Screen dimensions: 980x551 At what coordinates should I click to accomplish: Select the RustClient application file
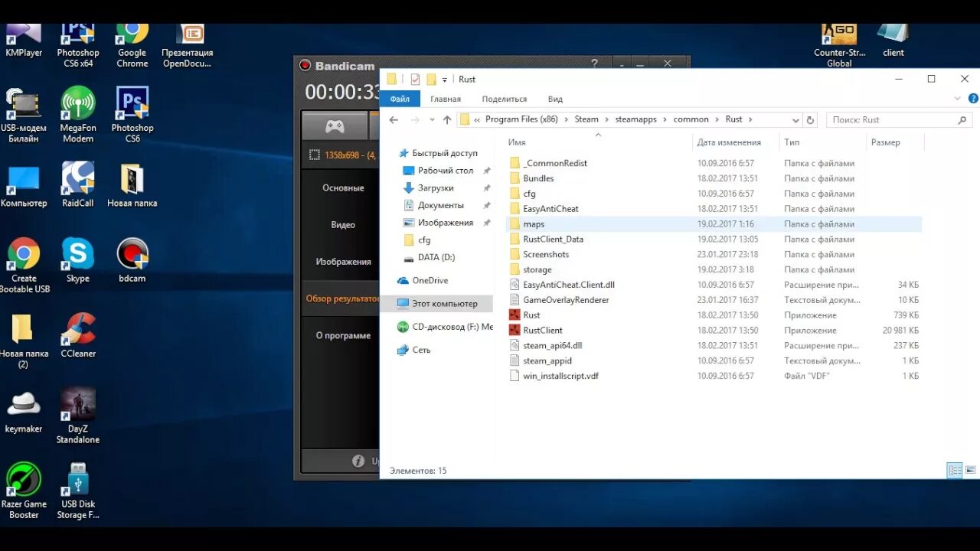542,331
